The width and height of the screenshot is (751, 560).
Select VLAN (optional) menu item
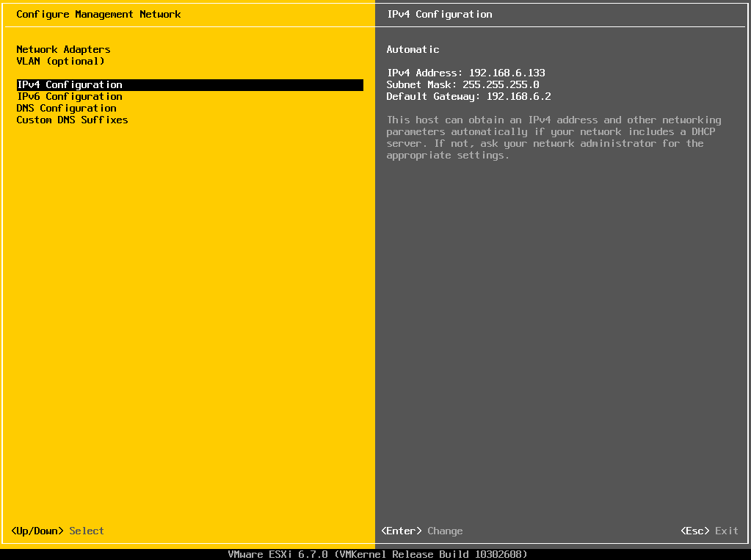(x=60, y=61)
